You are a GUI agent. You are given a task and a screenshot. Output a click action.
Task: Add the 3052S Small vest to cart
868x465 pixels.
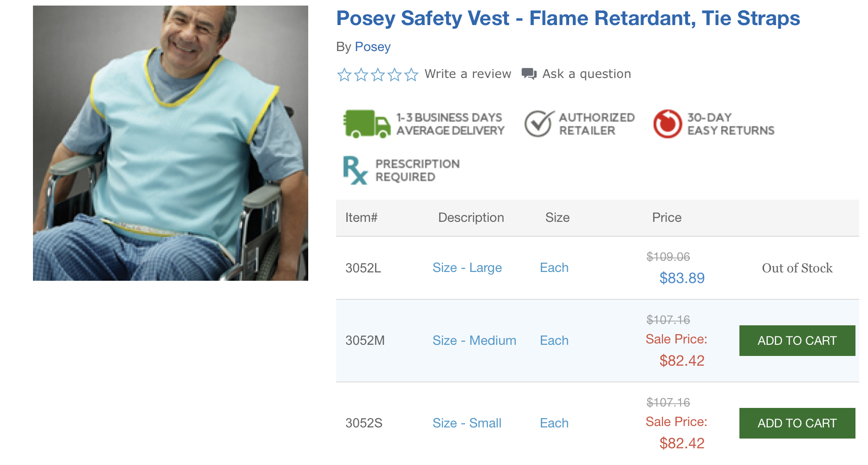tap(797, 423)
